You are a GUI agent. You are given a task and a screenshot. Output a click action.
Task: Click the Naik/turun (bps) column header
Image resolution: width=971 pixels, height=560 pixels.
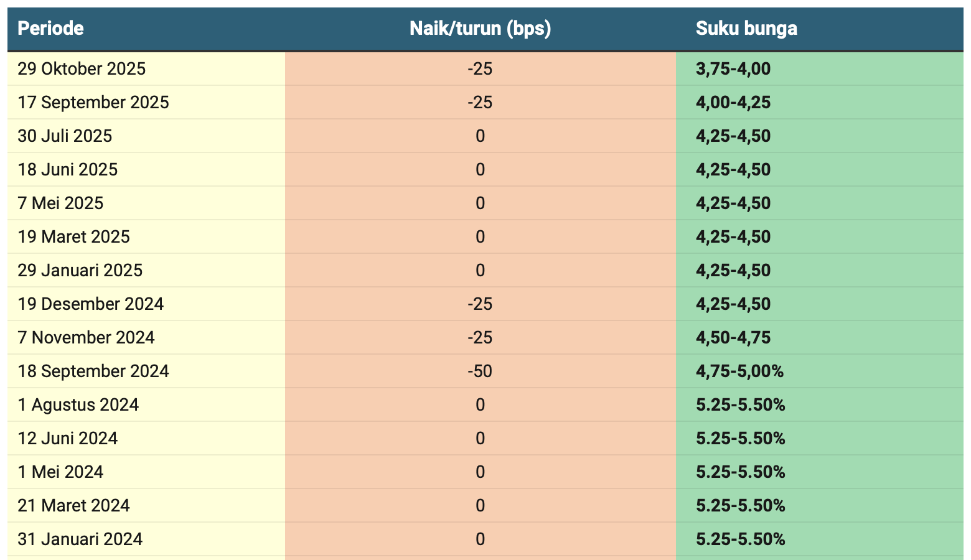(x=480, y=29)
